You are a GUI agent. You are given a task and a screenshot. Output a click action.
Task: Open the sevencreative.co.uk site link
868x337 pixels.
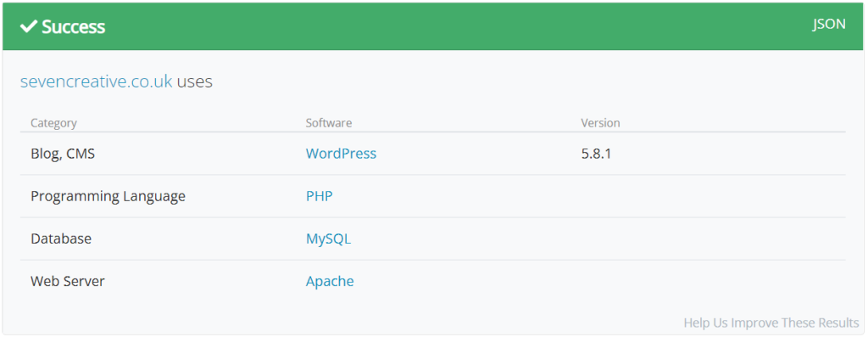97,81
